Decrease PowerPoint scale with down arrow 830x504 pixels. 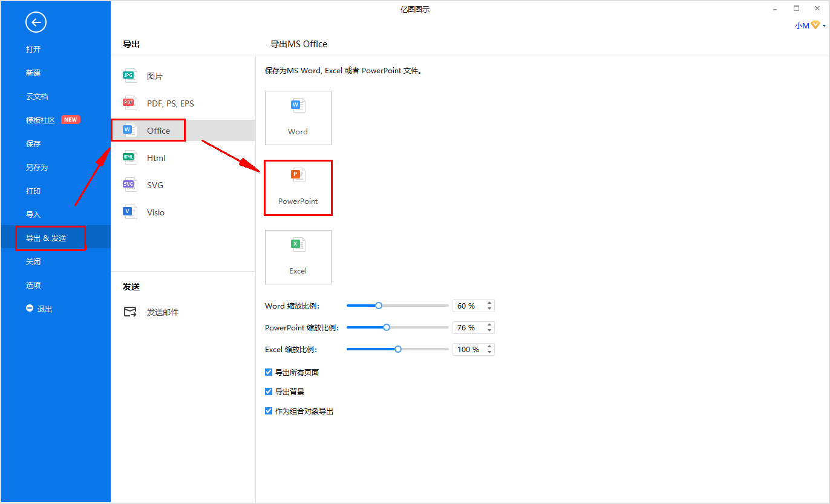coord(489,331)
